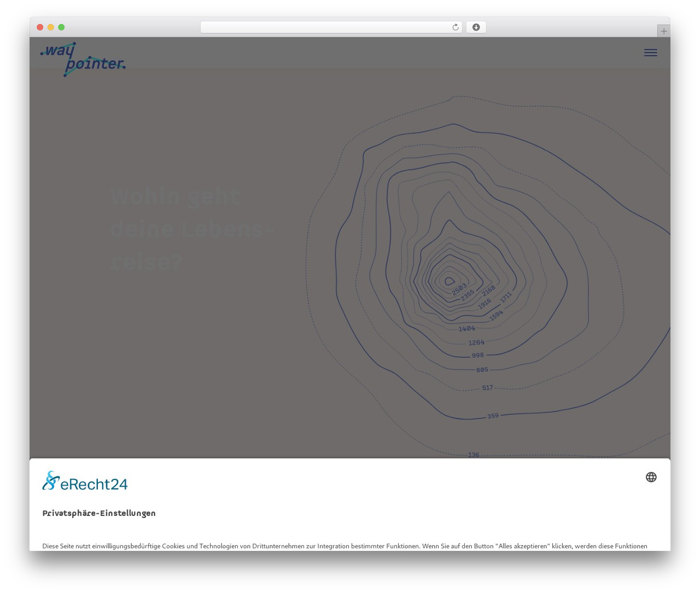700x593 pixels.
Task: Click the 2503 contour label on the map
Action: pos(459,289)
